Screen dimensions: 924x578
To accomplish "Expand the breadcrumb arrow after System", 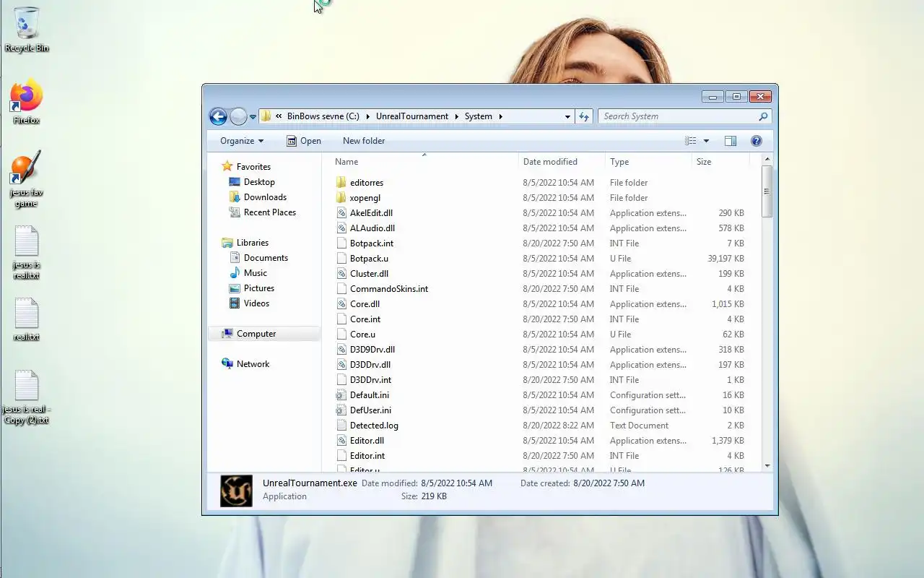I will 500,116.
